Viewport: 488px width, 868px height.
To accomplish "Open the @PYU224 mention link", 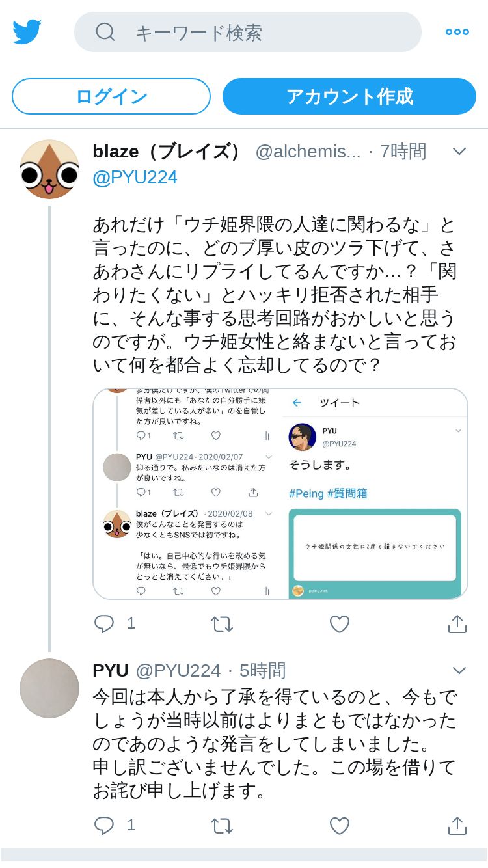I will pos(135,178).
